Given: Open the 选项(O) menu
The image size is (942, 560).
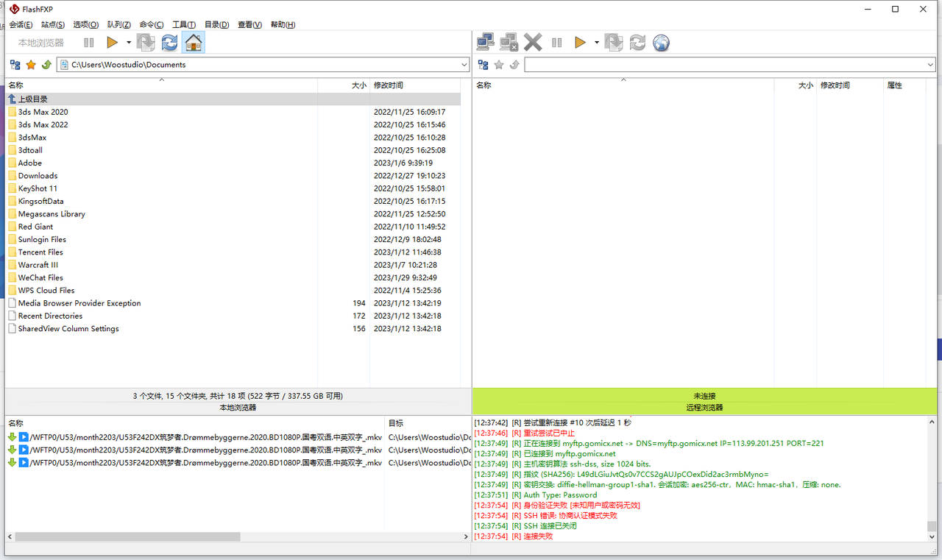Looking at the screenshot, I should pos(85,24).
